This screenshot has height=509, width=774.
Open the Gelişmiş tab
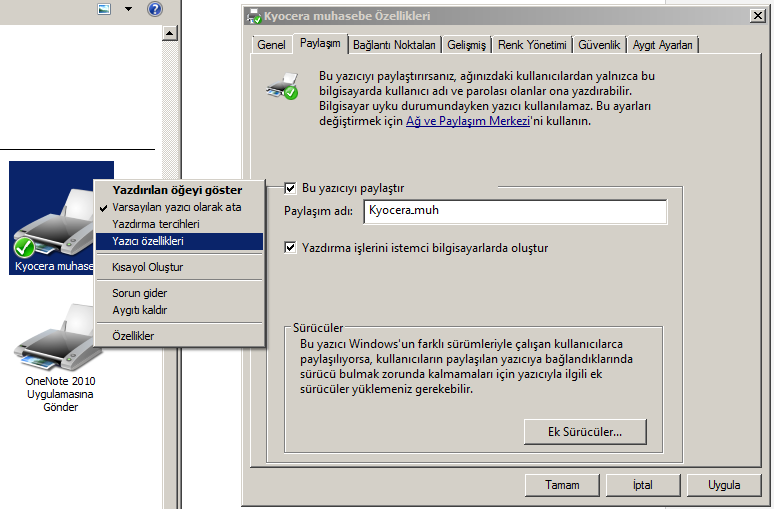(466, 45)
